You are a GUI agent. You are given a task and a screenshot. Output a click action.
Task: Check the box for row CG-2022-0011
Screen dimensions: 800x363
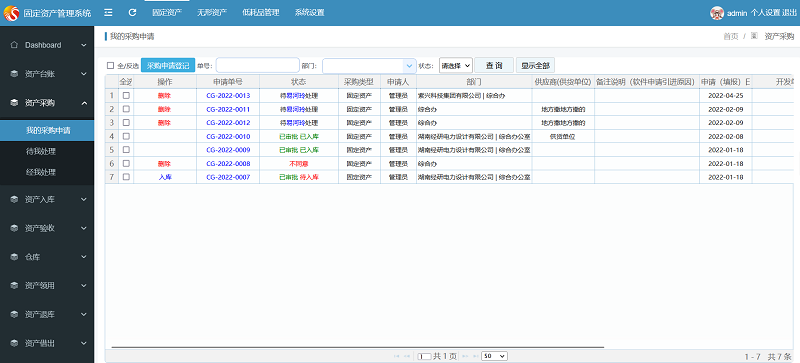point(126,109)
